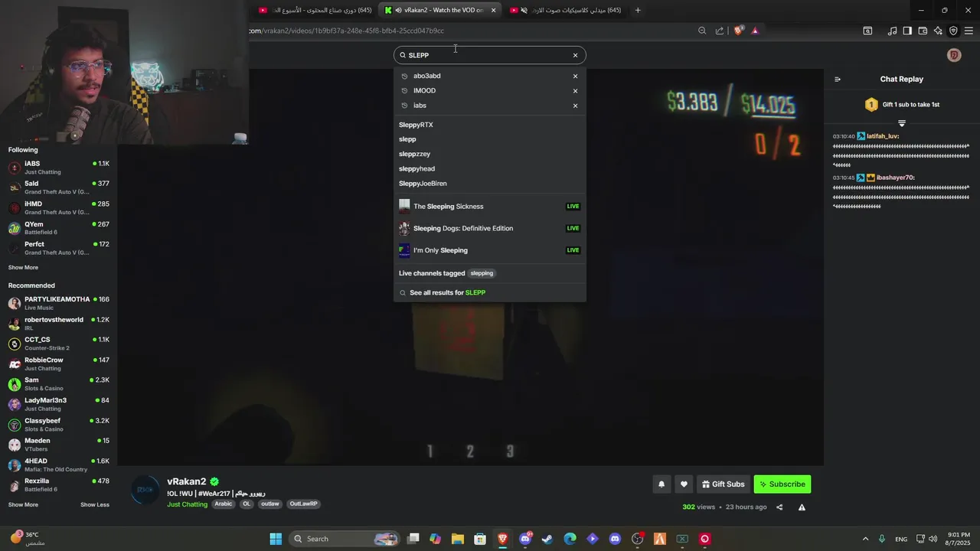Open robertovstheworld recommended channel

point(59,323)
